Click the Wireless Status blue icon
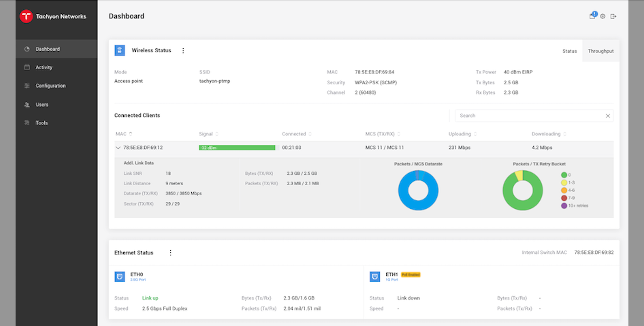 point(119,50)
